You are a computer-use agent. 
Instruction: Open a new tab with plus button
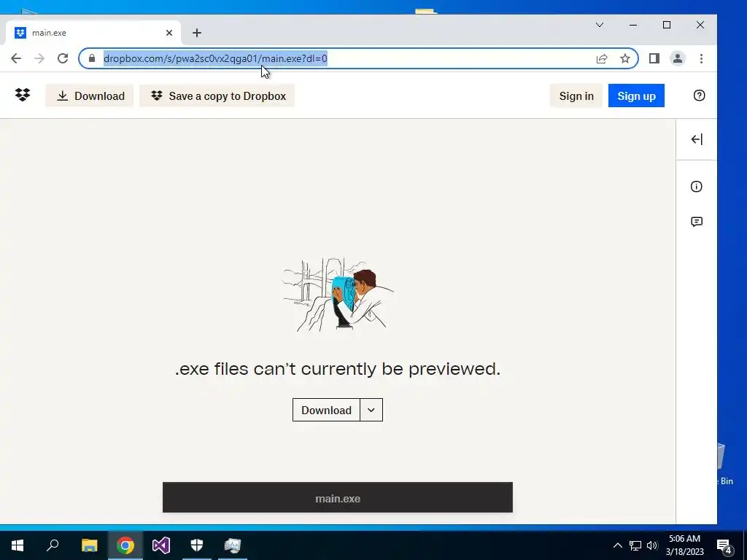coord(197,33)
